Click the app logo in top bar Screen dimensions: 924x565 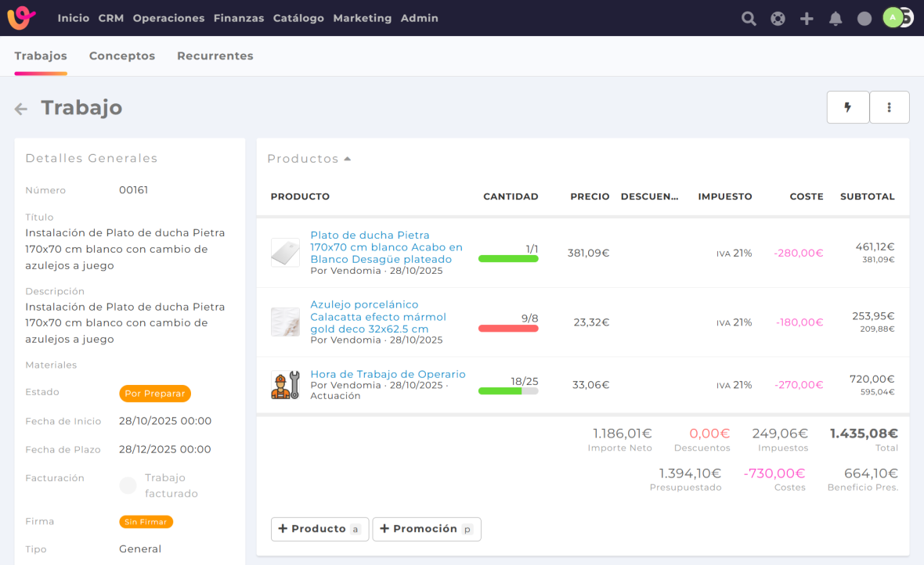[22, 18]
